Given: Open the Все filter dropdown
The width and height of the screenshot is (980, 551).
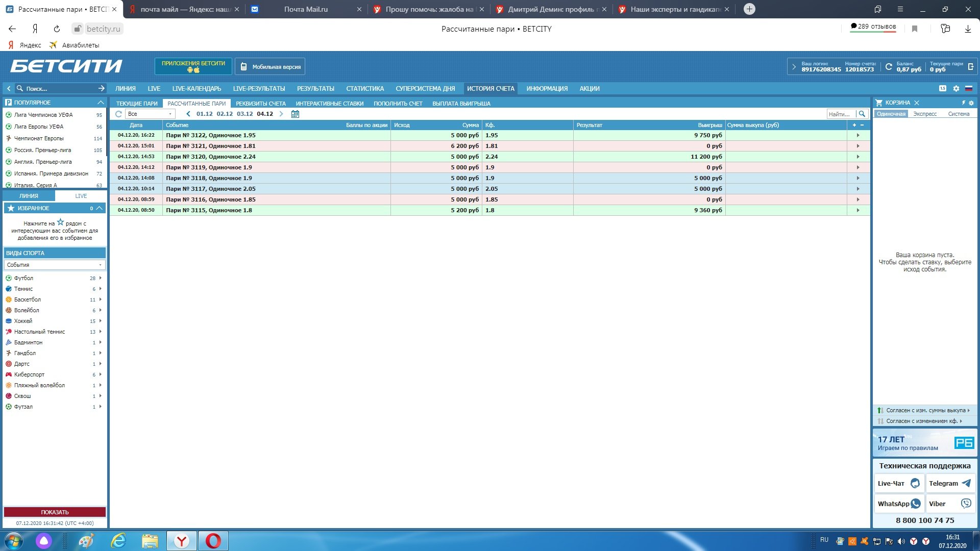Looking at the screenshot, I should point(150,114).
